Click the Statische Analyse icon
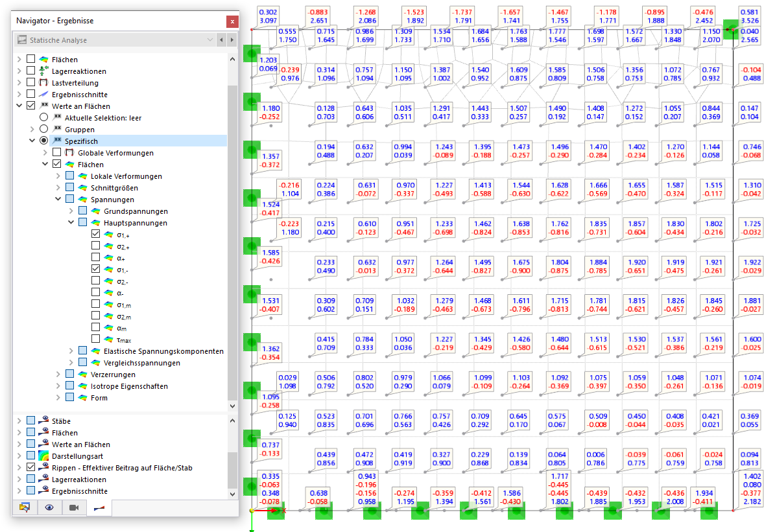This screenshot has width=764, height=532. pos(22,40)
